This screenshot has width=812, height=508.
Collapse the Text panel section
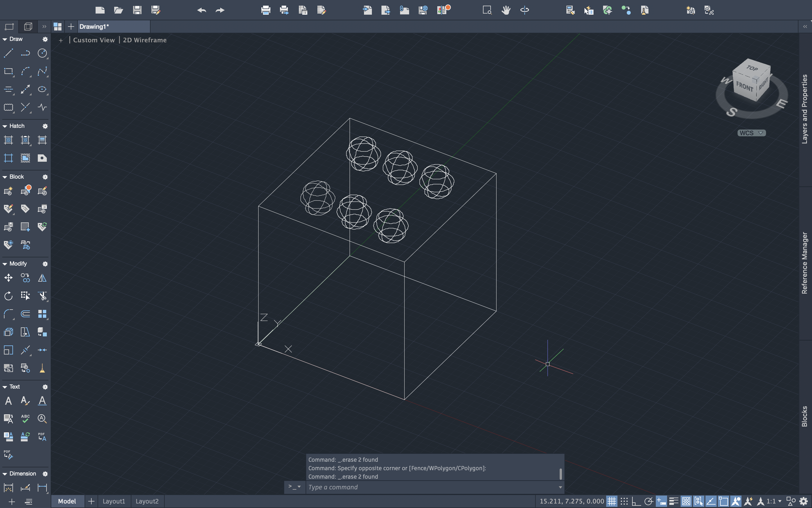5,387
